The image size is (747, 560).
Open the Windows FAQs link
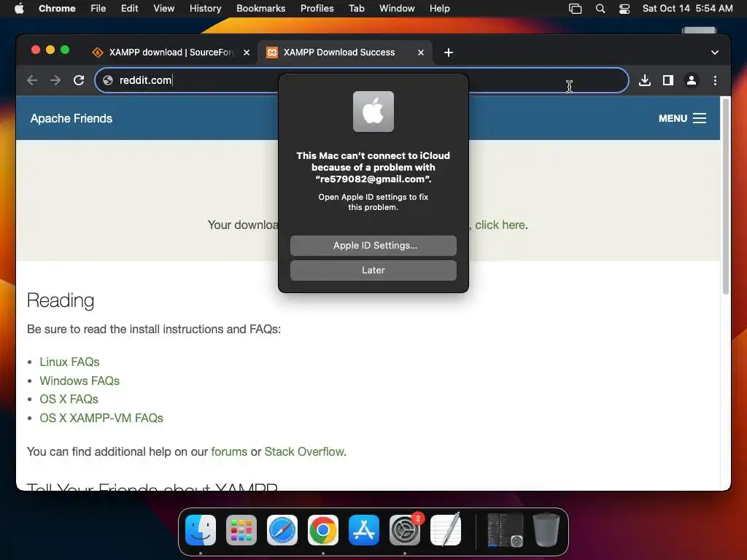[80, 381]
